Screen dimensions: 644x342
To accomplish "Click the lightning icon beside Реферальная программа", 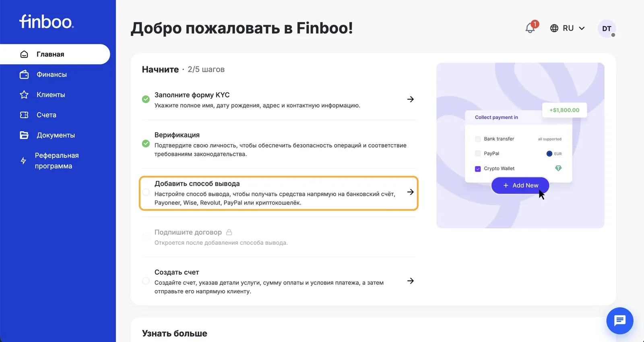I will (23, 161).
